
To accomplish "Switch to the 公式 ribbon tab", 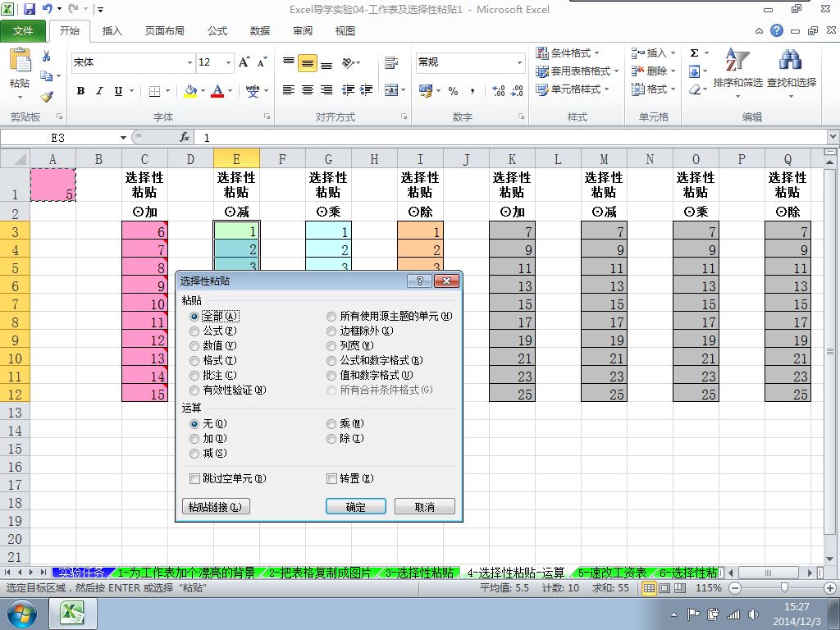I will tap(217, 31).
